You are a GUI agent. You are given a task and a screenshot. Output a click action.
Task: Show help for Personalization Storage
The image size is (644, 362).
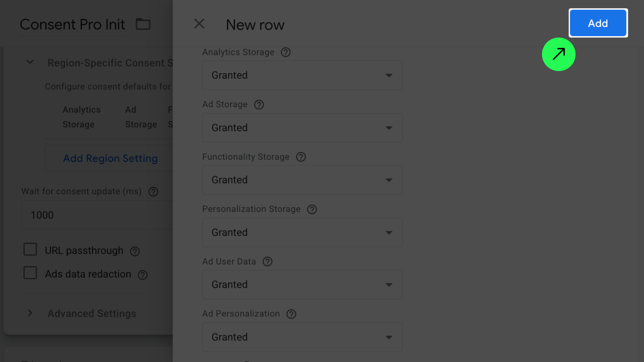312,209
